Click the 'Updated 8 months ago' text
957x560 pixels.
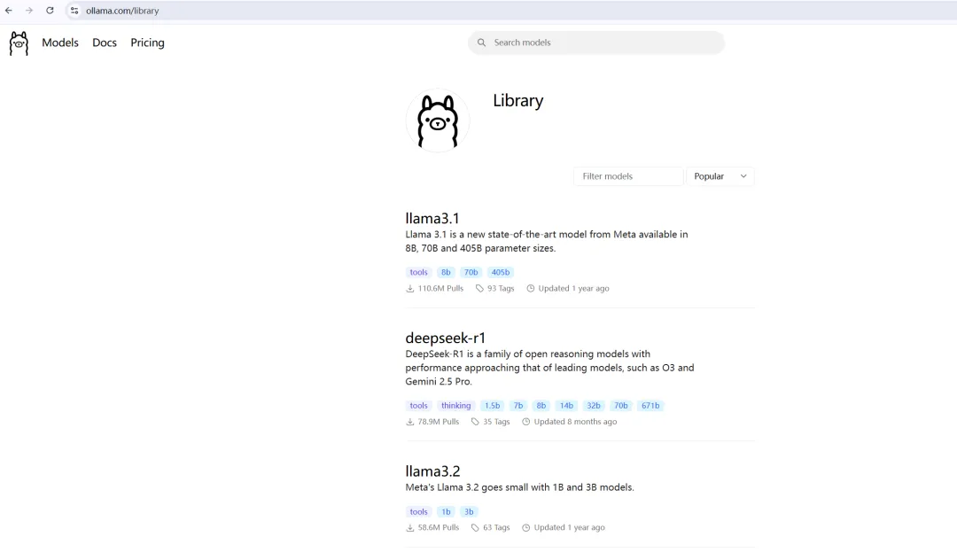(x=576, y=422)
